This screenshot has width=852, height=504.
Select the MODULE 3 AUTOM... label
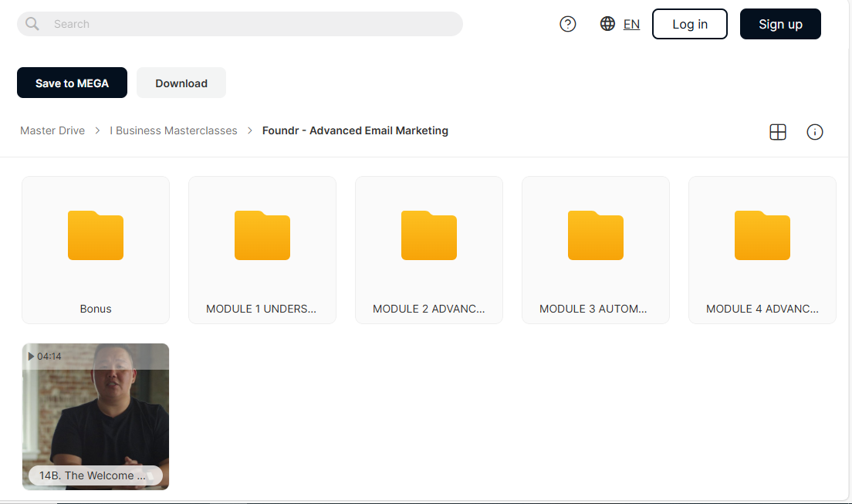coord(593,309)
